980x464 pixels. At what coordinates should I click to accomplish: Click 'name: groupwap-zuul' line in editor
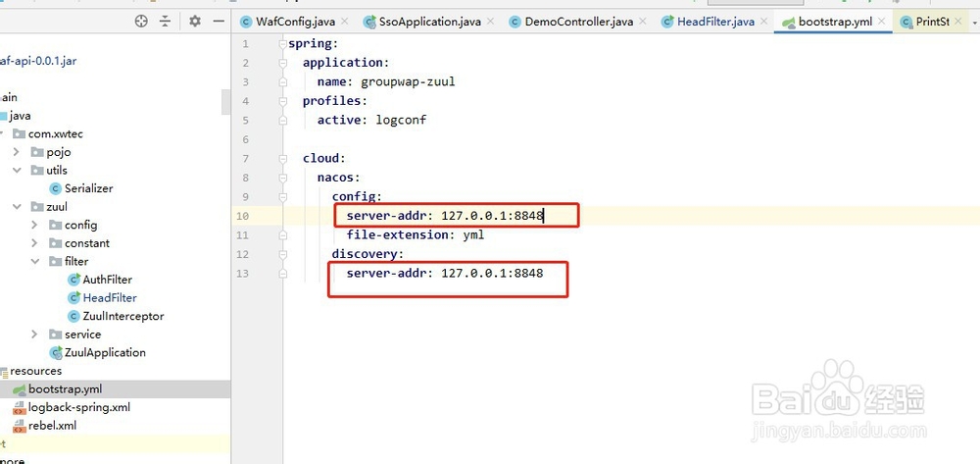385,81
